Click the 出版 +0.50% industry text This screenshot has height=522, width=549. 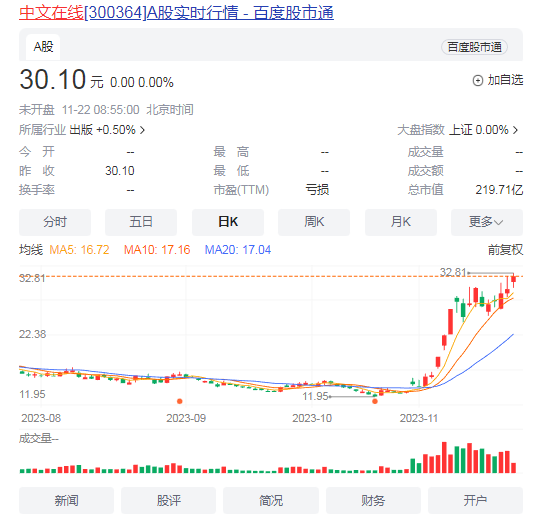tap(103, 130)
